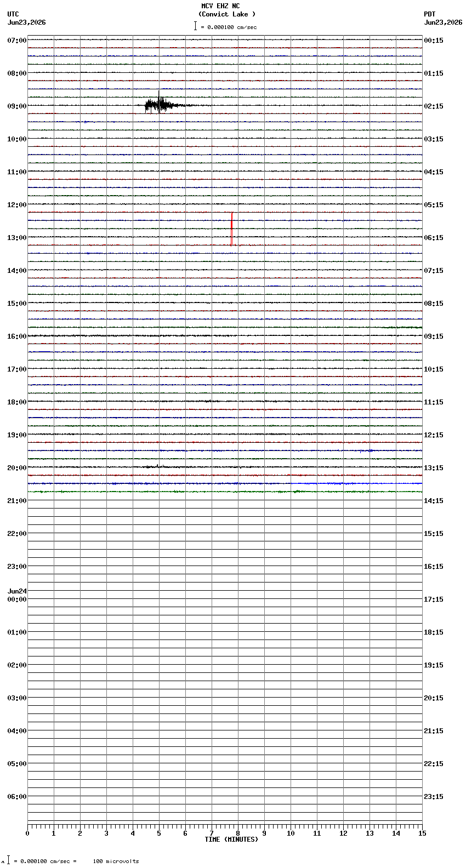
Task: Click the 16:00 UTC time label
Action: coord(16,336)
